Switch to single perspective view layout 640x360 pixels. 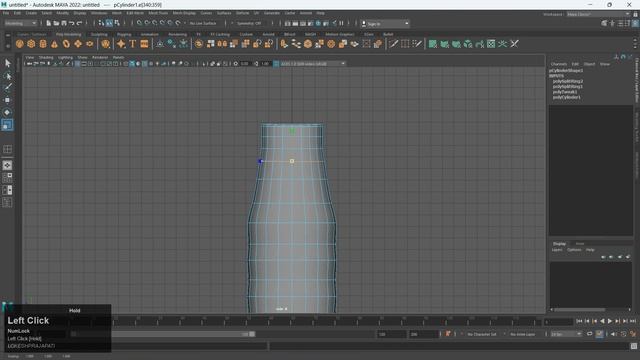point(7,165)
